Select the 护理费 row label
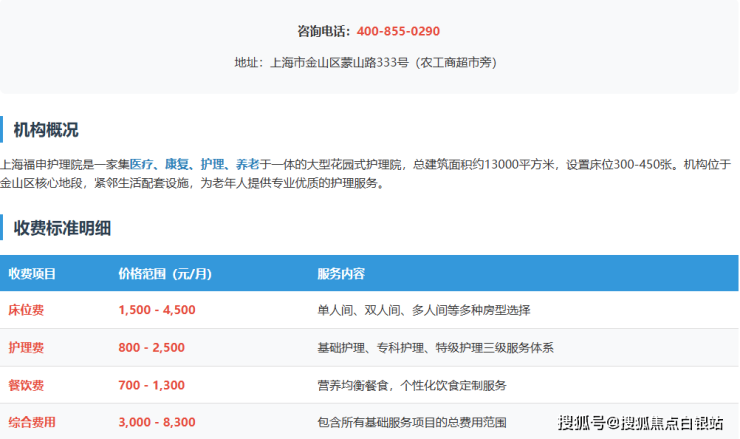740x439 pixels. point(26,348)
